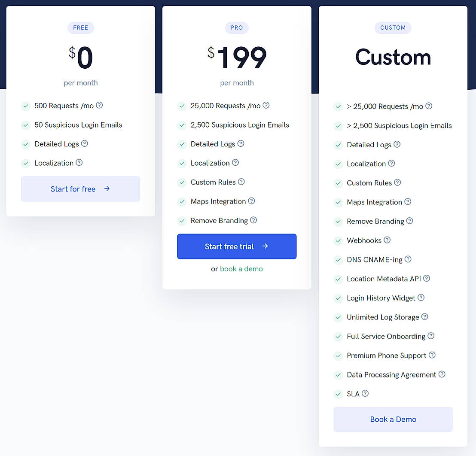Click help icon next to Webhooks
476x456 pixels.
tap(387, 240)
